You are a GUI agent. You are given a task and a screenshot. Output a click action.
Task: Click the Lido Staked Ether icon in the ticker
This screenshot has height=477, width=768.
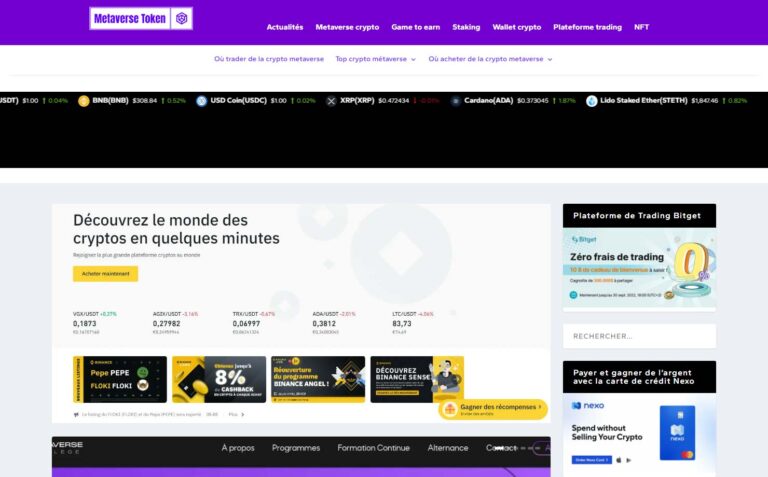[x=592, y=101]
